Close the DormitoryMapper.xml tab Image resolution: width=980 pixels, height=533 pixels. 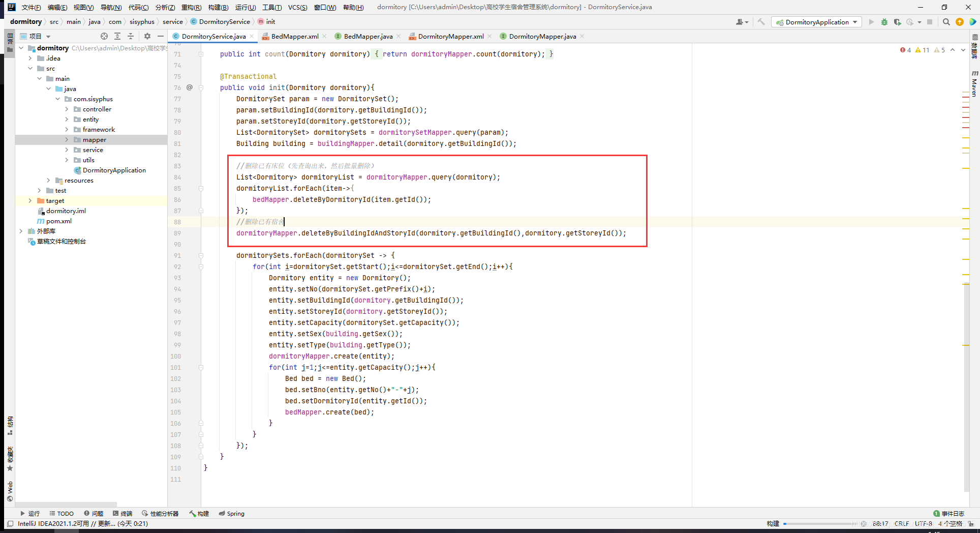click(x=489, y=36)
